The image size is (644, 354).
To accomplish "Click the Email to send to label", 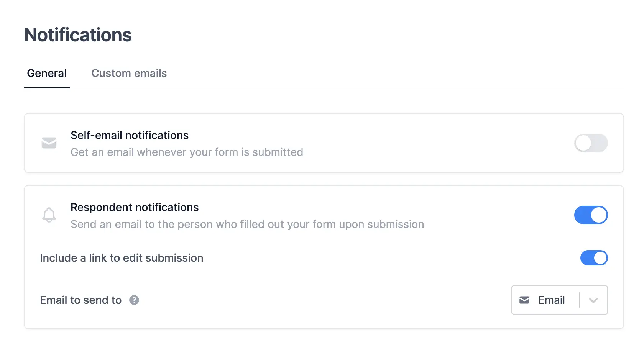I will (81, 300).
